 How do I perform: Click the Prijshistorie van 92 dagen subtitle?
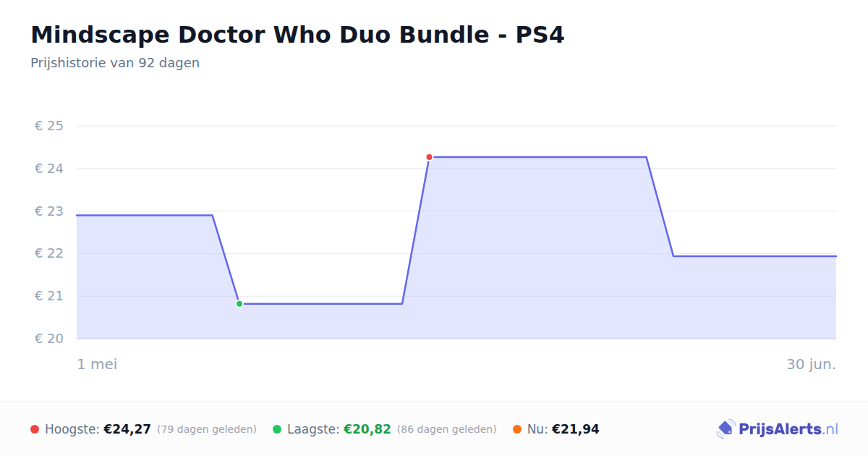(115, 63)
